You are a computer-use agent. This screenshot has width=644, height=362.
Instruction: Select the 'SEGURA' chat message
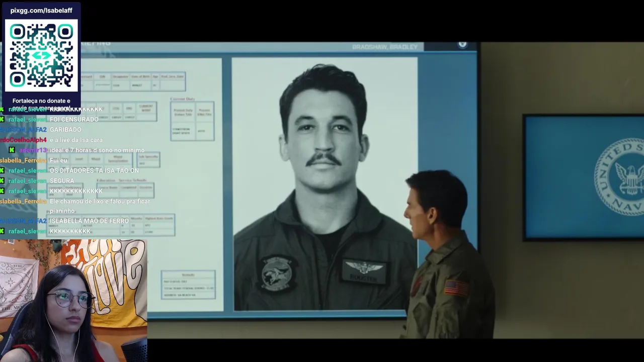point(62,180)
